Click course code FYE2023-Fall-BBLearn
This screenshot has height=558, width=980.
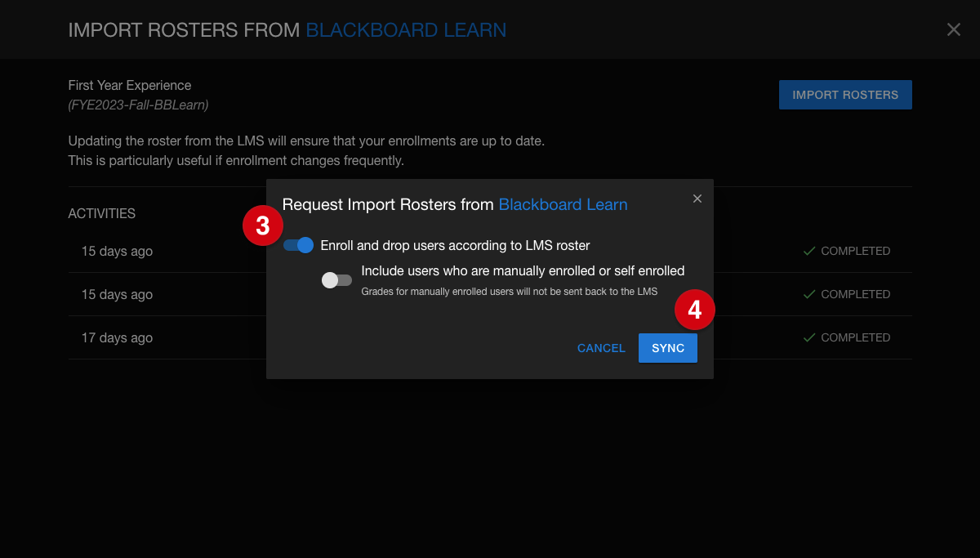click(x=138, y=105)
